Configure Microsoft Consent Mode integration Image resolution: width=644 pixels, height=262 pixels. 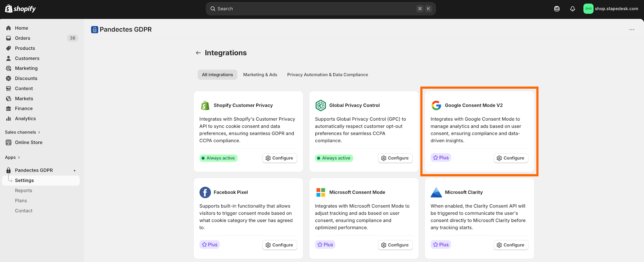point(395,245)
